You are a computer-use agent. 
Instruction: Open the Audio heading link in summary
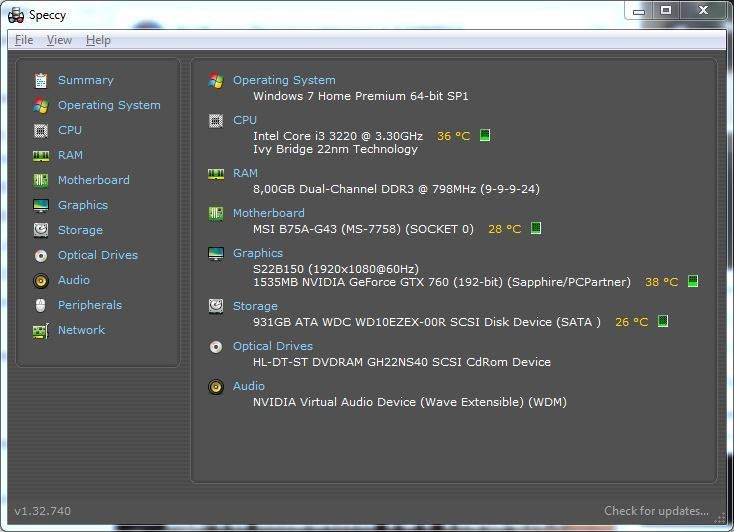pyautogui.click(x=249, y=386)
